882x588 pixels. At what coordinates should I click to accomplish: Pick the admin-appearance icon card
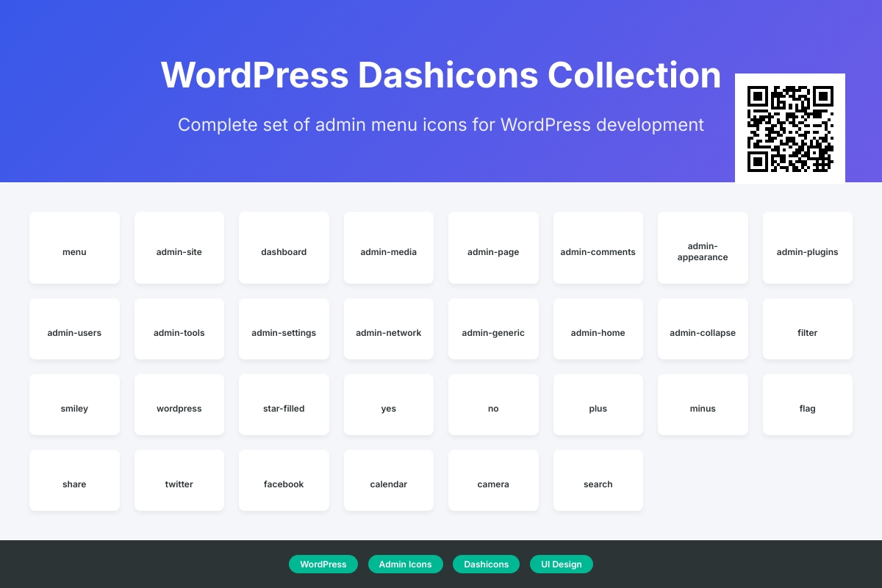[x=703, y=248]
